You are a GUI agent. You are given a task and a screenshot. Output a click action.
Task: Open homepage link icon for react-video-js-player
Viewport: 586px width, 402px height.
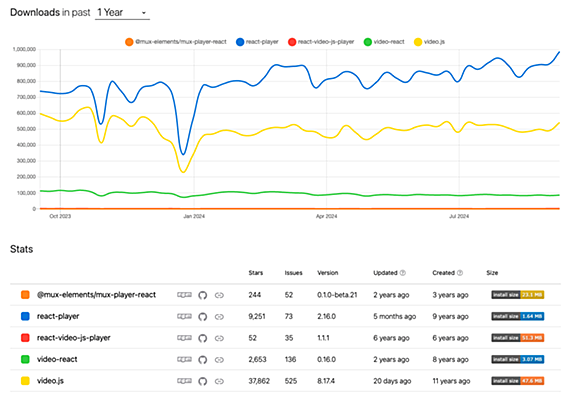click(219, 338)
